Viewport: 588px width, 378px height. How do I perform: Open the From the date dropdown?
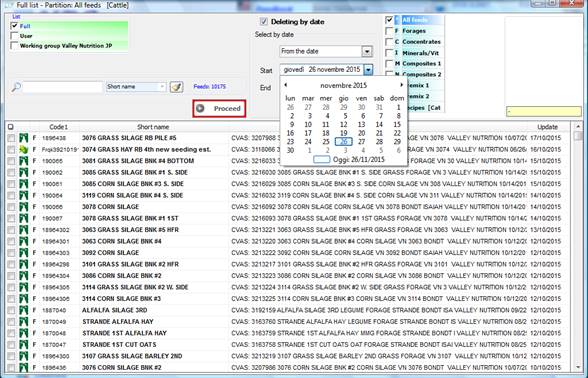click(x=367, y=51)
